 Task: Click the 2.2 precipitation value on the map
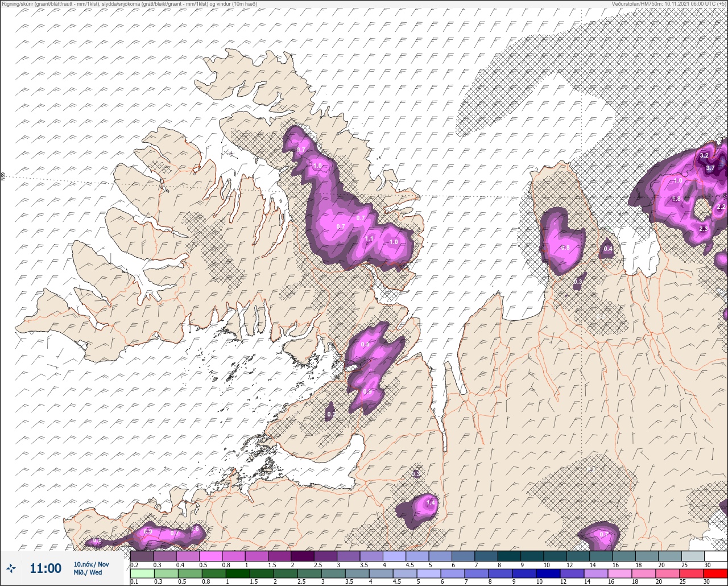pos(721,207)
